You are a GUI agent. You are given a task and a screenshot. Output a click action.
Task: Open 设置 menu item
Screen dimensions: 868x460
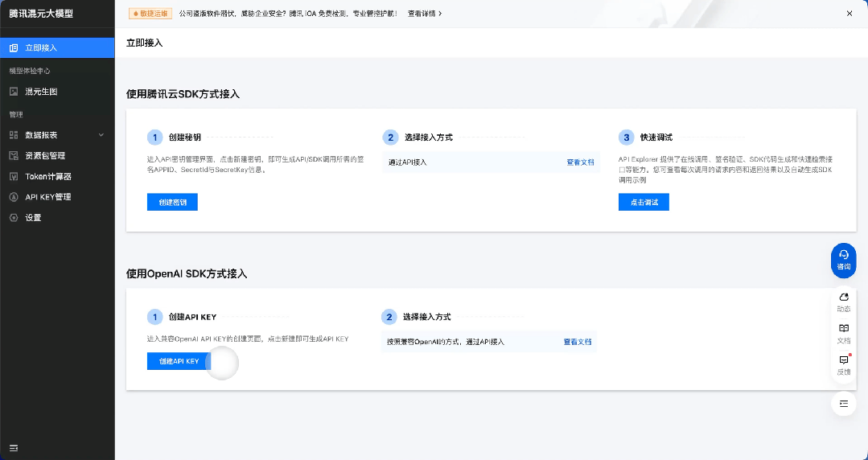[x=58, y=218]
